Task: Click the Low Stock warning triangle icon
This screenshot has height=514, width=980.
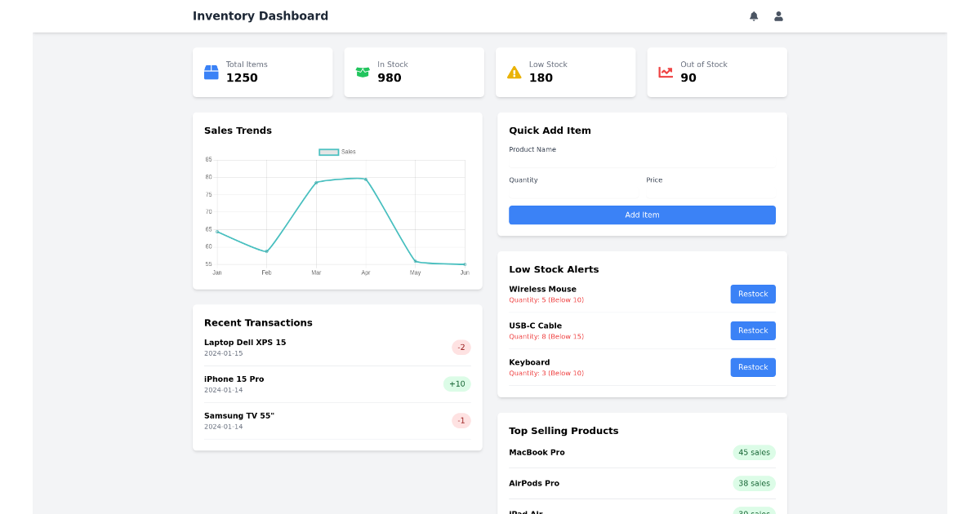Action: click(x=513, y=72)
